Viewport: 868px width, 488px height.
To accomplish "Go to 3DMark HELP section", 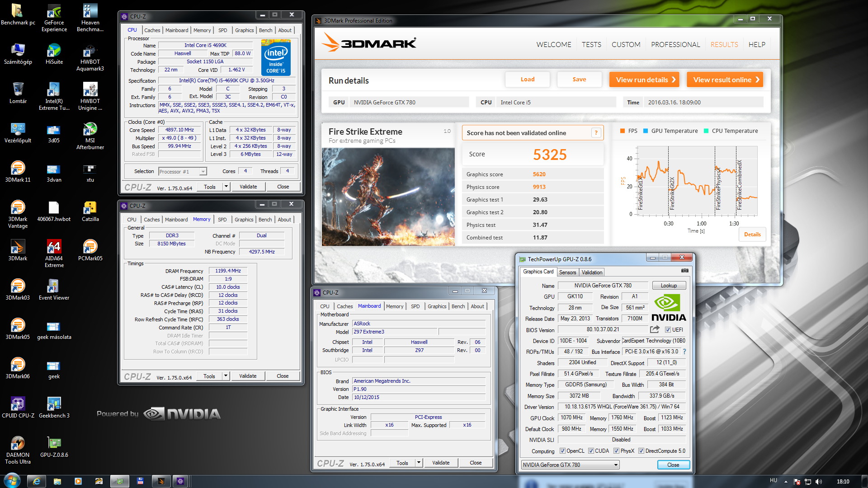I will coord(757,44).
